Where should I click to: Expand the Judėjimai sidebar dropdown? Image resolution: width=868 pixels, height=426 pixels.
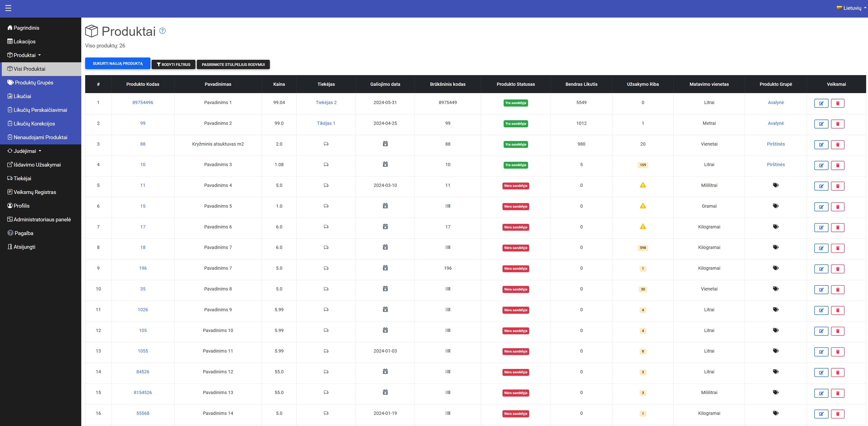click(25, 151)
